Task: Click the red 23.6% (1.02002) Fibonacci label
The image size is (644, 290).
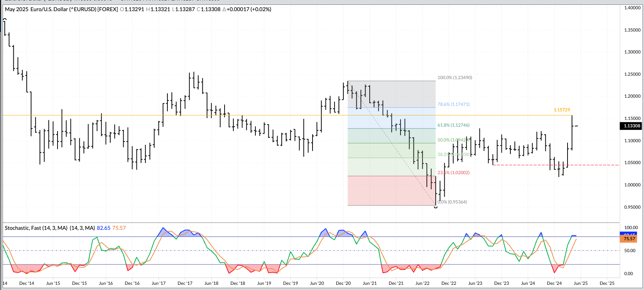Action: tap(453, 173)
